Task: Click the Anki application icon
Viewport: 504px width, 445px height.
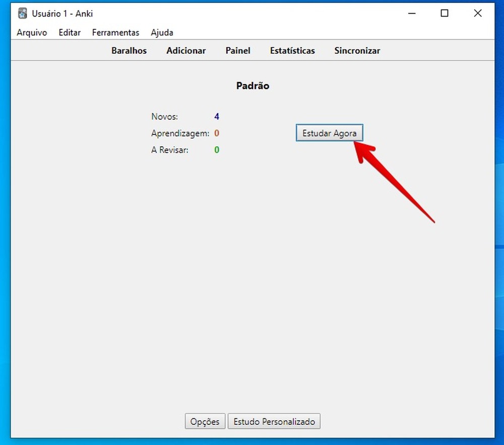Action: pyautogui.click(x=22, y=13)
